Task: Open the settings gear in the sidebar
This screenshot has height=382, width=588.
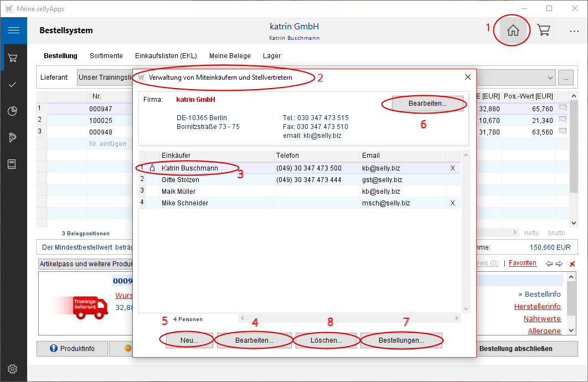Action: point(13,369)
